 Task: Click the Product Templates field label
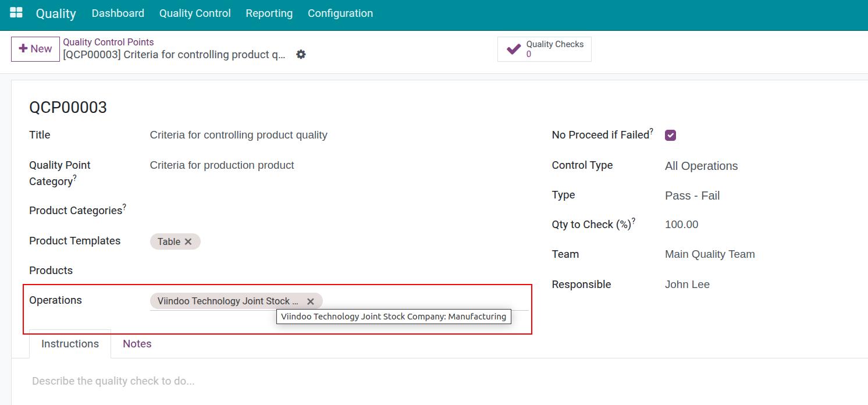[x=74, y=241]
